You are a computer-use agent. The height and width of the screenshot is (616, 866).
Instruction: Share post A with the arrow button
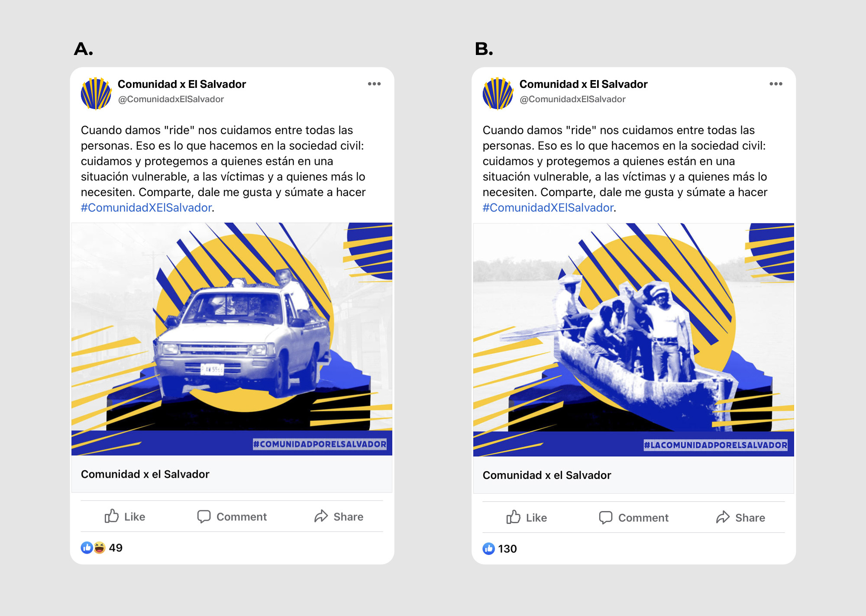click(x=339, y=516)
